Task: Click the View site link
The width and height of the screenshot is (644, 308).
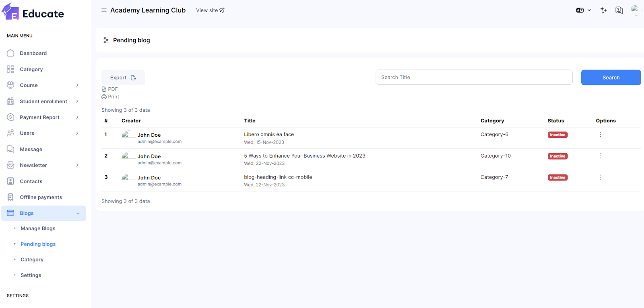Action: point(210,10)
